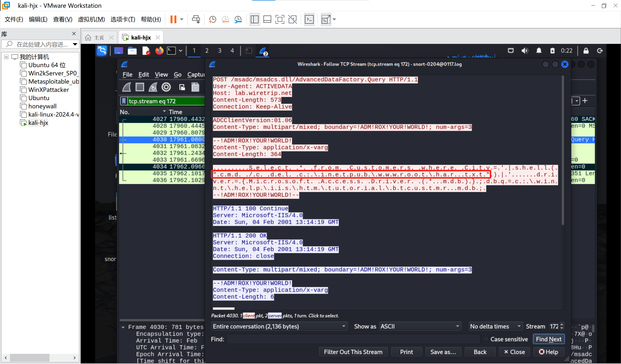Open the terminal emulator icon in Kali panel
621x364 pixels.
pyautogui.click(x=171, y=51)
